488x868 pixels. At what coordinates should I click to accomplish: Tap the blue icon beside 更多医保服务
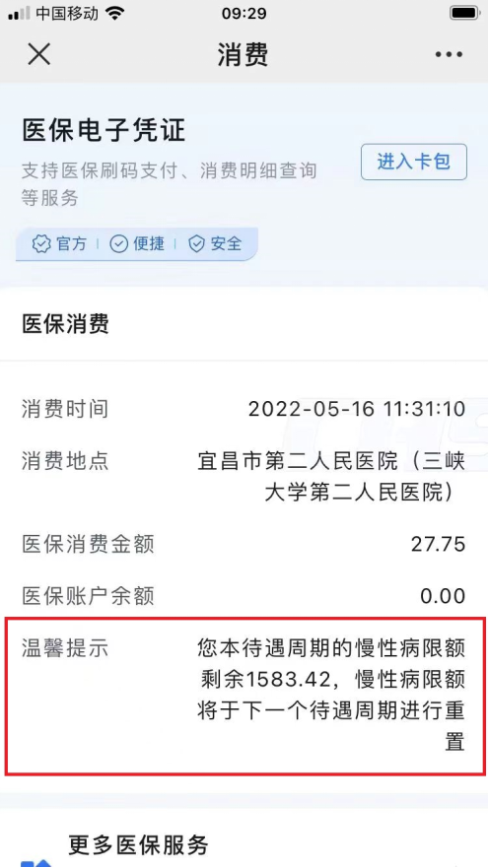coord(36,863)
